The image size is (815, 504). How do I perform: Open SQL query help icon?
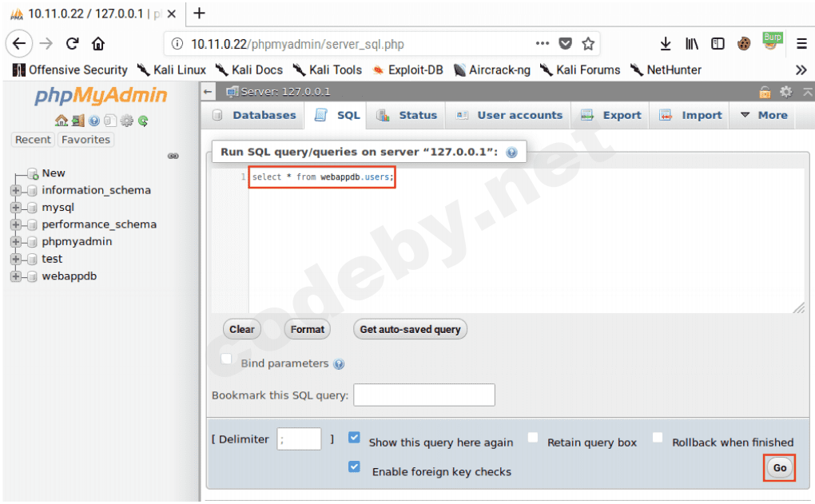click(x=512, y=153)
